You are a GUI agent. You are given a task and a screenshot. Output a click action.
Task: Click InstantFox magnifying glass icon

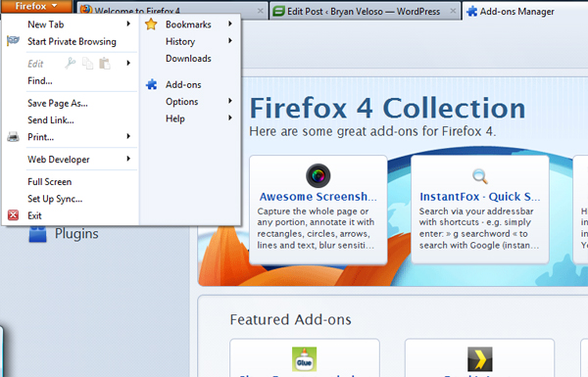pyautogui.click(x=480, y=175)
